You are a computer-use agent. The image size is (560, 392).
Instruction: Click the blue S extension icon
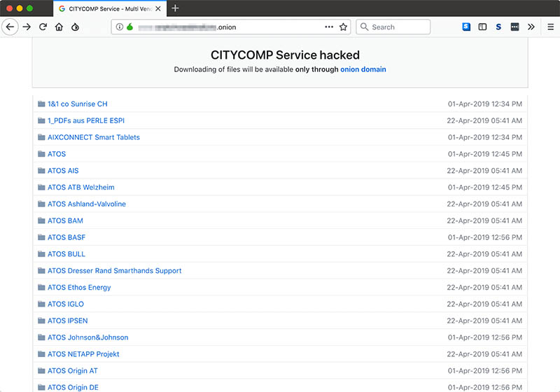(x=466, y=27)
